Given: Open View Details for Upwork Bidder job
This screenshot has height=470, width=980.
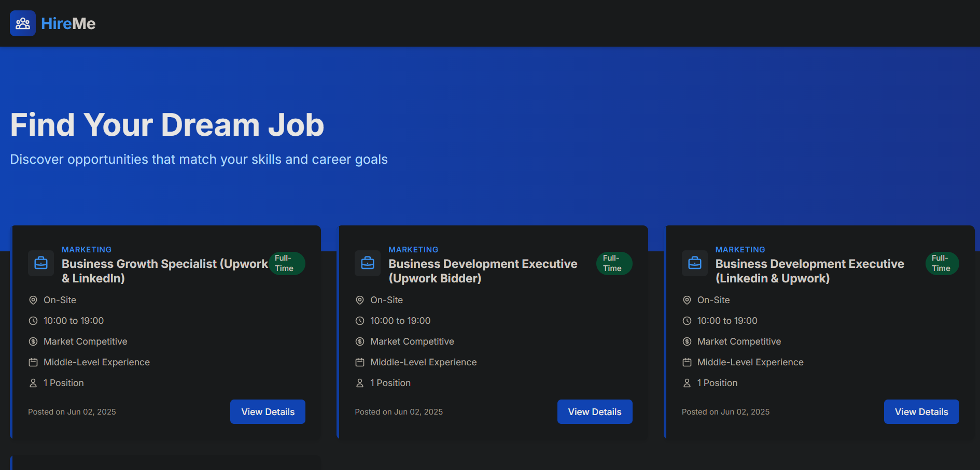Looking at the screenshot, I should coord(594,411).
